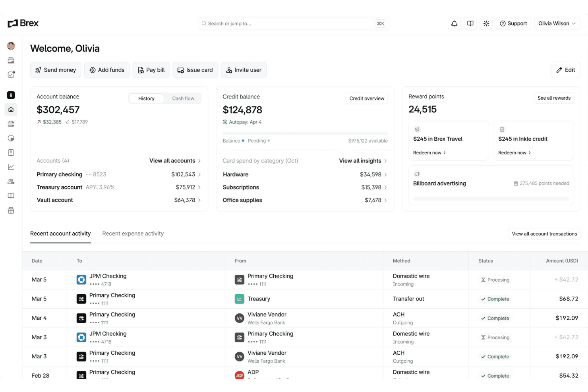Image resolution: width=588 pixels, height=392 pixels.
Task: Click the Add funds button
Action: pos(107,70)
